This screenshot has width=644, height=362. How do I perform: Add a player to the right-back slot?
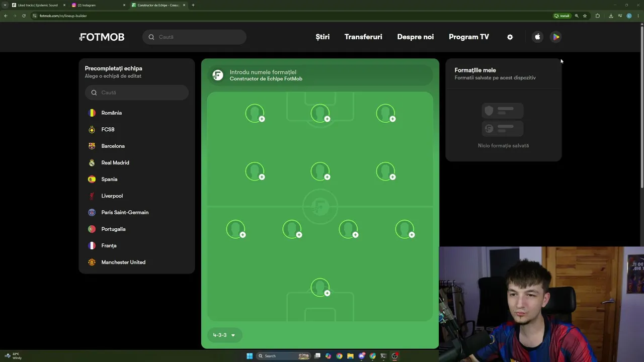point(405,229)
